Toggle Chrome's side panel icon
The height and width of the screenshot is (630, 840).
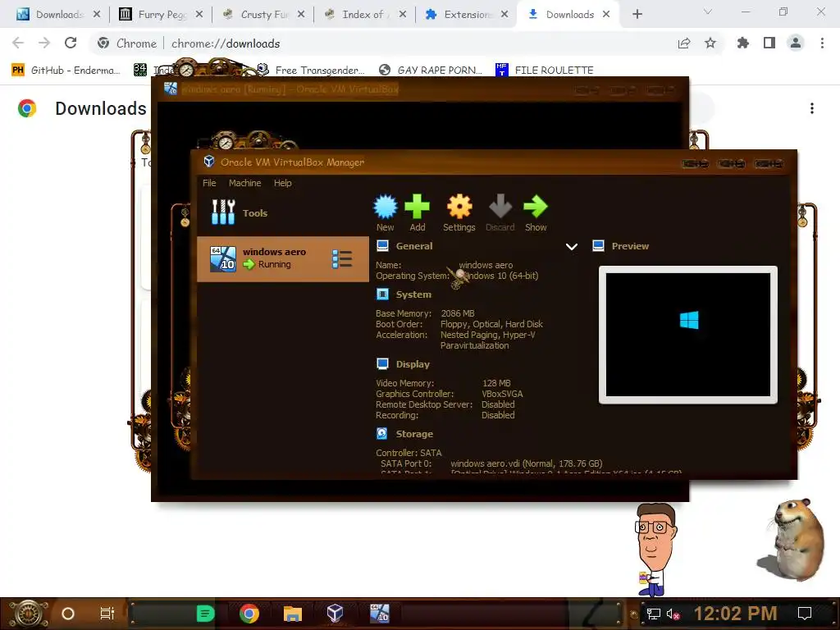tap(769, 43)
